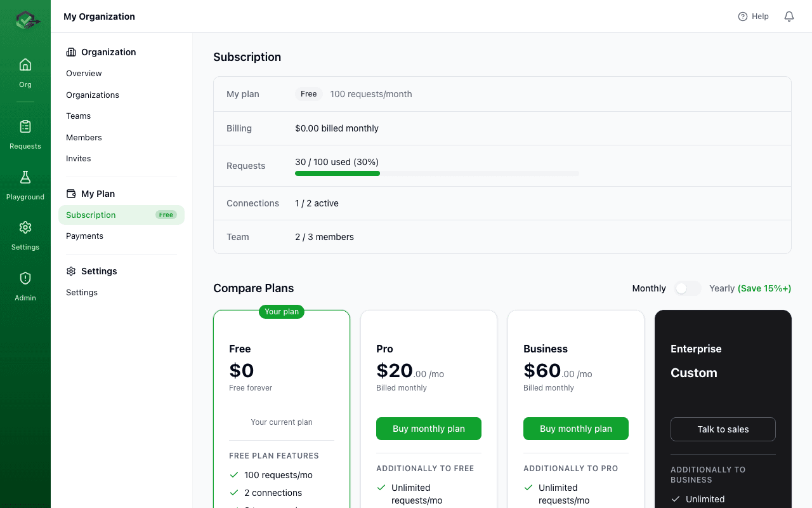Click the Settings gear icon in sidebar
812x508 pixels.
pos(25,227)
